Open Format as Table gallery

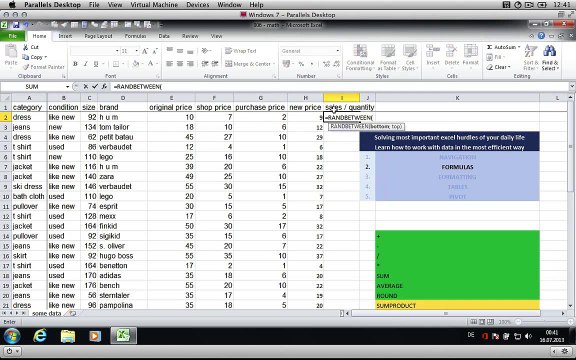point(388,58)
